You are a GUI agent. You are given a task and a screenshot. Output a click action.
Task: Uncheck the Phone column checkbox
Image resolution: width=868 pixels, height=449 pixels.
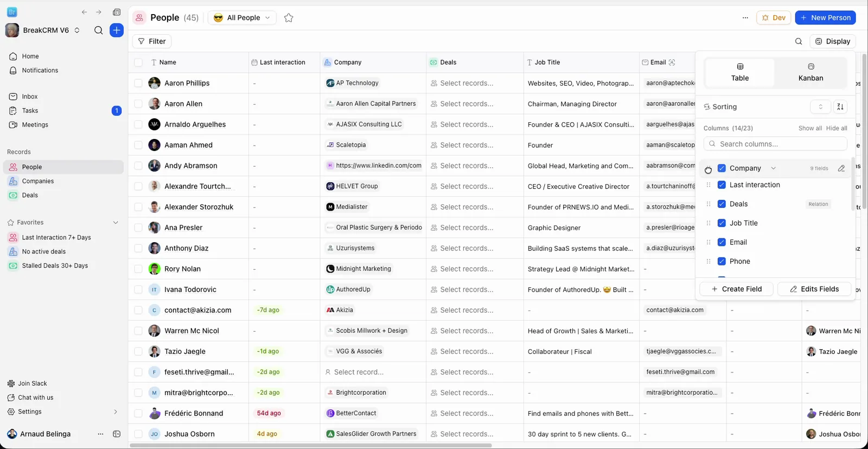pos(722,261)
